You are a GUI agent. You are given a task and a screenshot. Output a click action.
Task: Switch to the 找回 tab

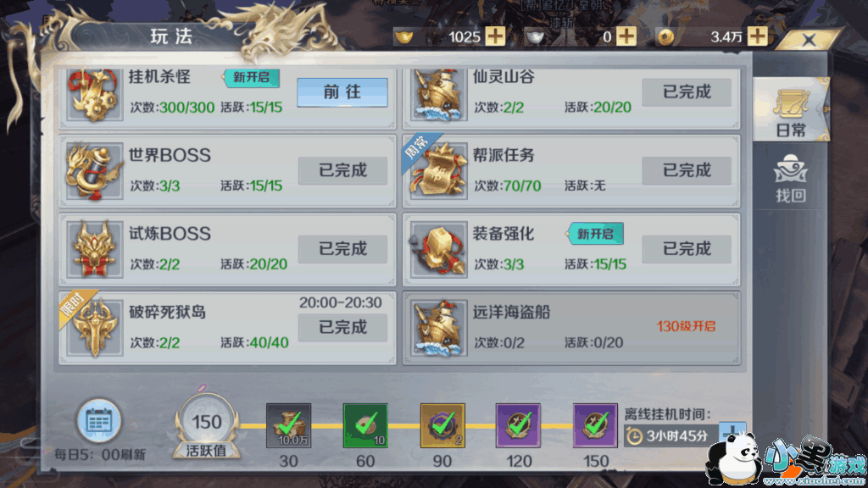click(791, 178)
